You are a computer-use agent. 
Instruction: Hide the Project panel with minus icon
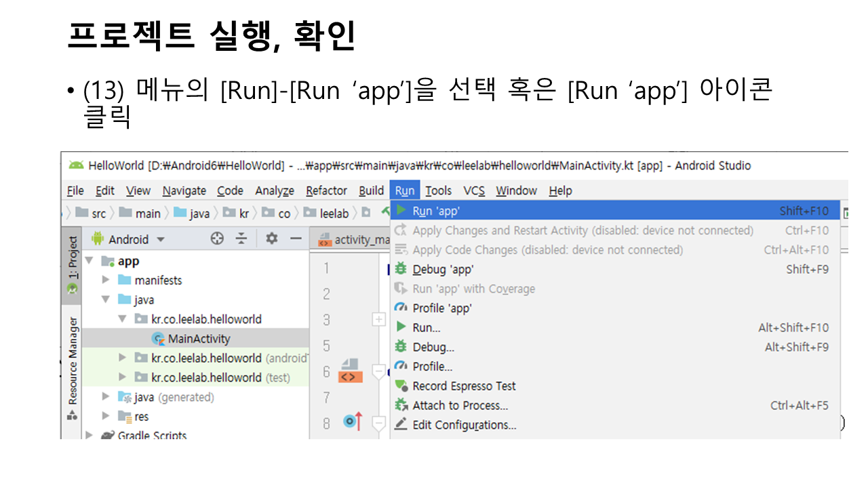pyautogui.click(x=296, y=239)
